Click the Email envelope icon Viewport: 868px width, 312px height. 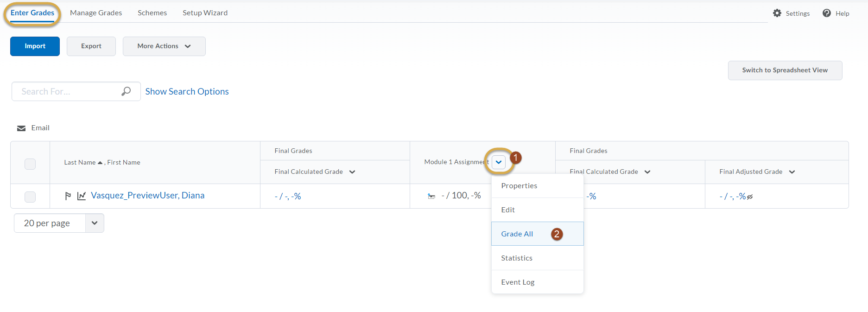(21, 128)
